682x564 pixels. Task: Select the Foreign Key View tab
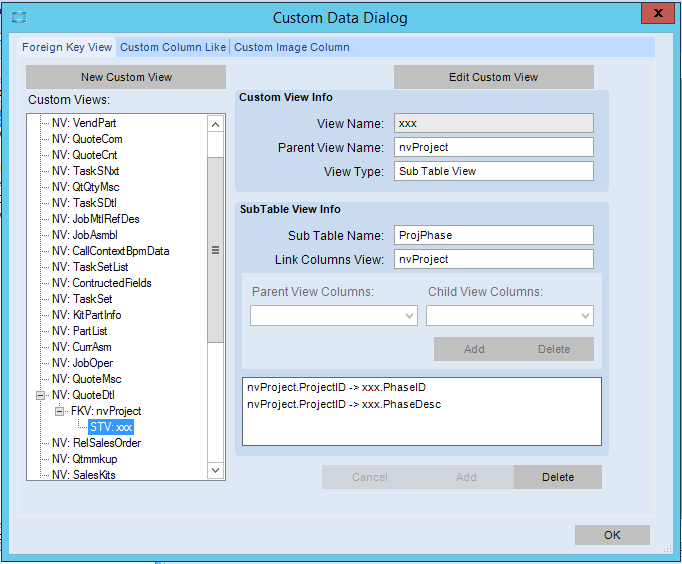tap(67, 47)
